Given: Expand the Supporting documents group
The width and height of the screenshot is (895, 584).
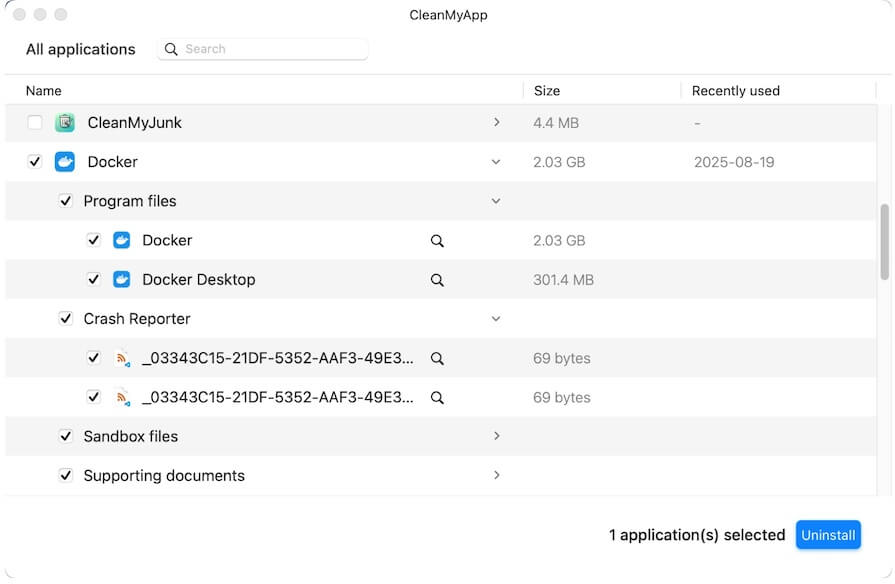Looking at the screenshot, I should point(497,475).
